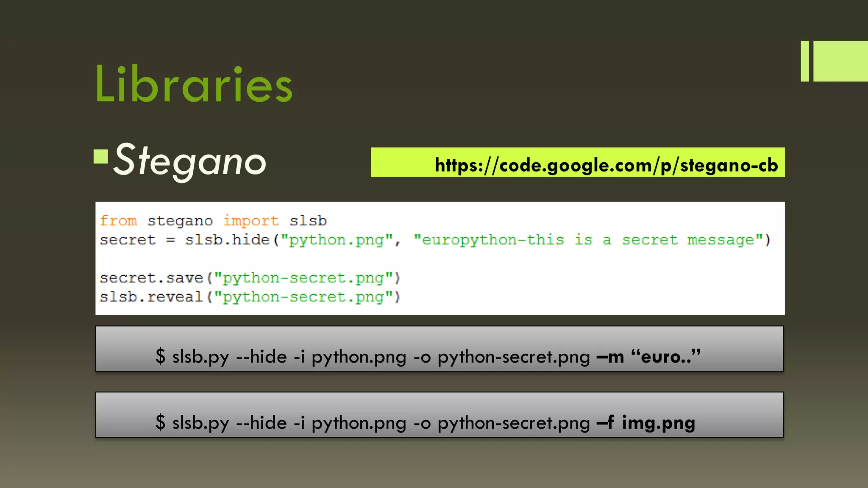Click the 'import' keyword in code
Screen dimensions: 868x488
point(251,221)
